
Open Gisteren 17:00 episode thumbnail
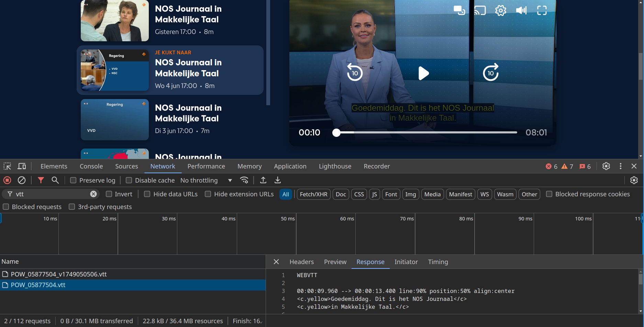pyautogui.click(x=115, y=21)
